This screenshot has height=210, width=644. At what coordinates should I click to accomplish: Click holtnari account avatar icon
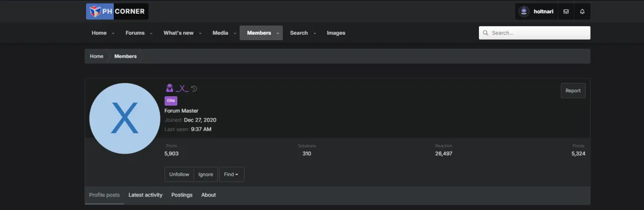524,12
